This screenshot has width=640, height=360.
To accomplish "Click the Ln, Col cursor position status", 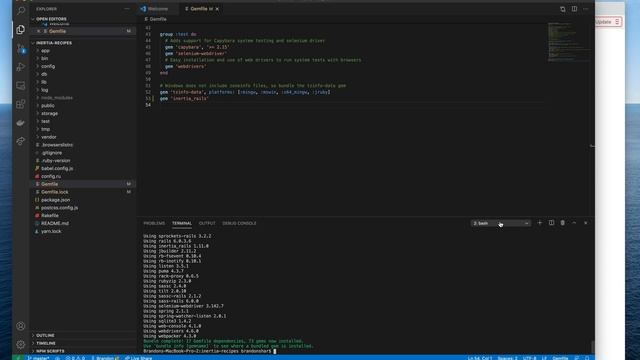I will (480, 358).
